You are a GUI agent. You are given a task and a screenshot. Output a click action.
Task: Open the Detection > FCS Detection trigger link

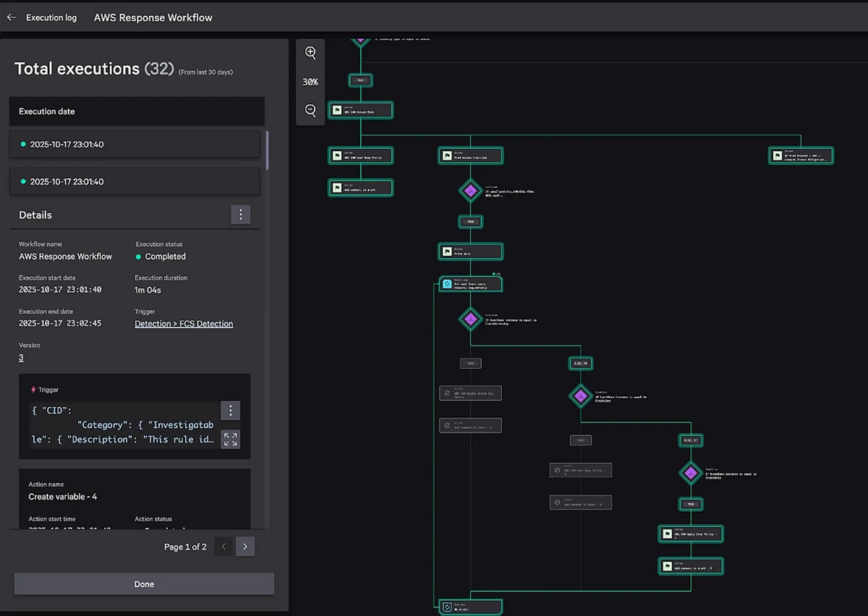184,324
